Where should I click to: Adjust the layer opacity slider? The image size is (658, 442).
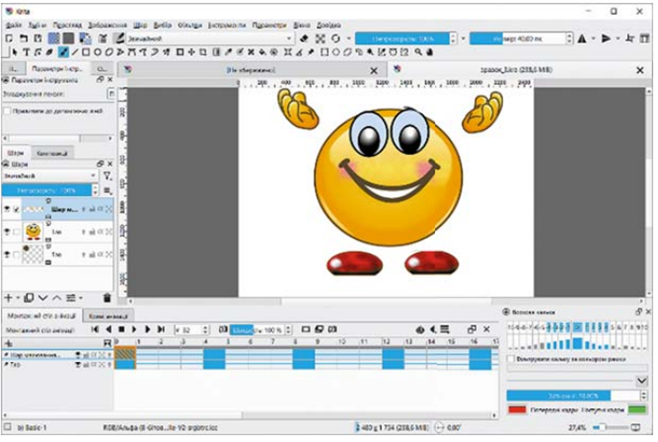tap(55, 189)
